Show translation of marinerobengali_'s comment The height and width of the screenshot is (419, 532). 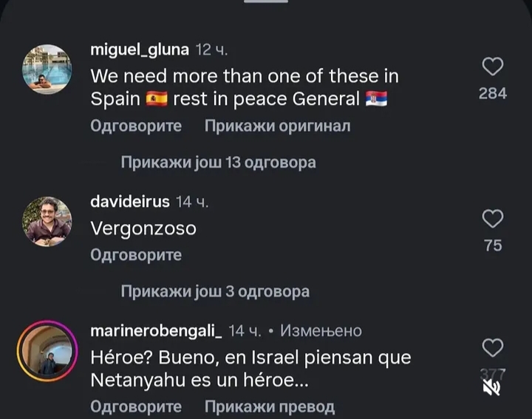pyautogui.click(x=270, y=406)
